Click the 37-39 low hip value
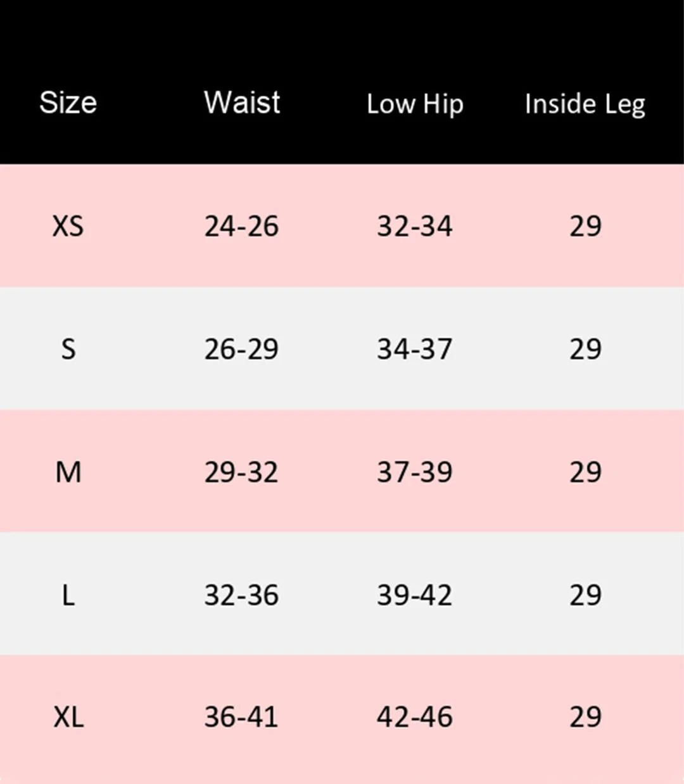Viewport: 684px width, 784px height. pyautogui.click(x=415, y=472)
